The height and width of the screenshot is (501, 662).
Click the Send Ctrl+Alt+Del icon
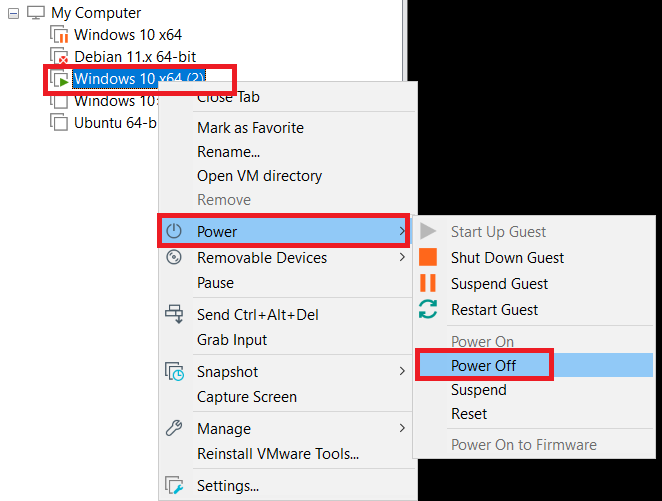click(175, 315)
